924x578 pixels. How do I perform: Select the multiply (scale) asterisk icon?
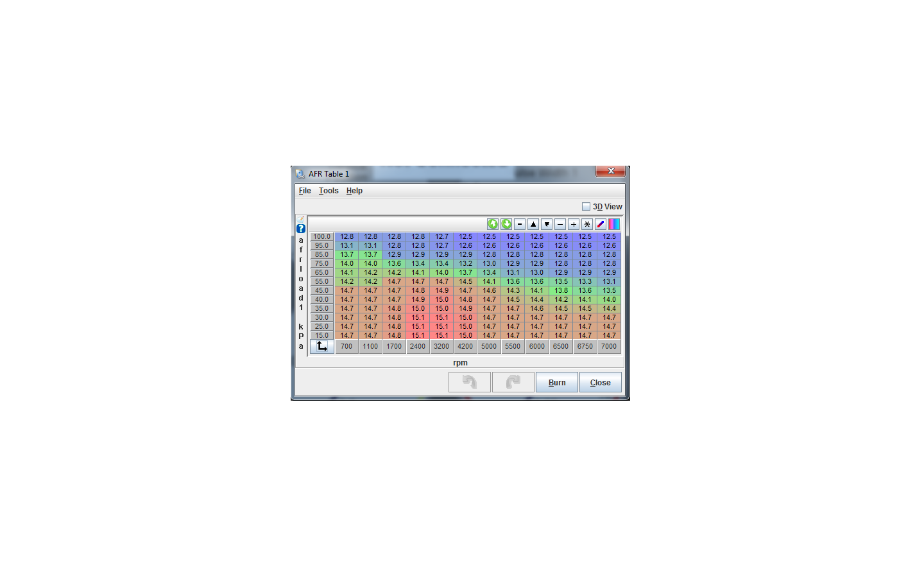tap(587, 224)
